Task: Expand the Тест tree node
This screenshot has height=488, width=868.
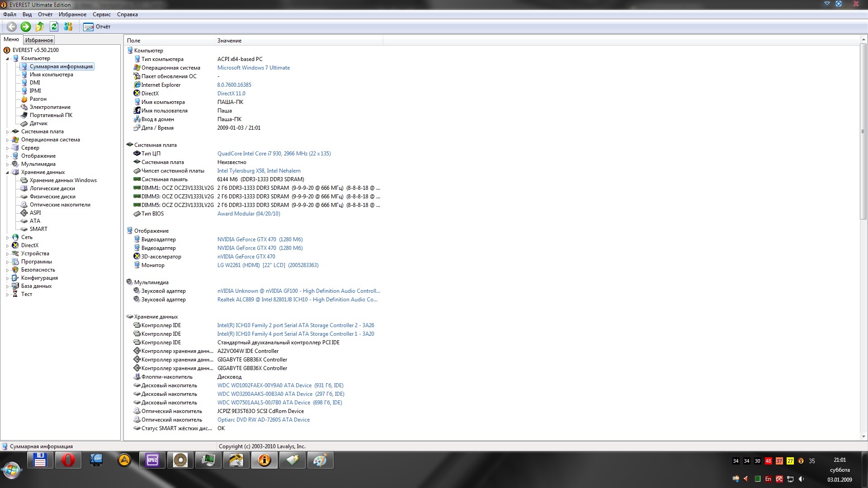Action: tap(7, 295)
